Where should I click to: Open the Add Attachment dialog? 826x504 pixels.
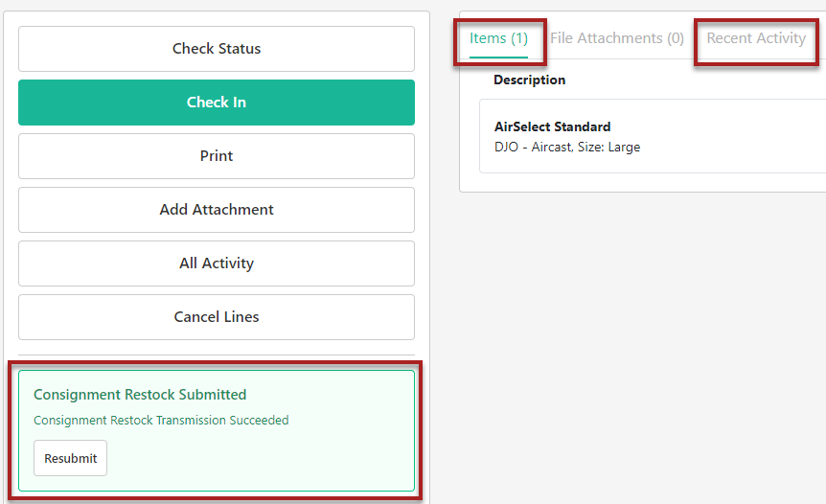[217, 210]
